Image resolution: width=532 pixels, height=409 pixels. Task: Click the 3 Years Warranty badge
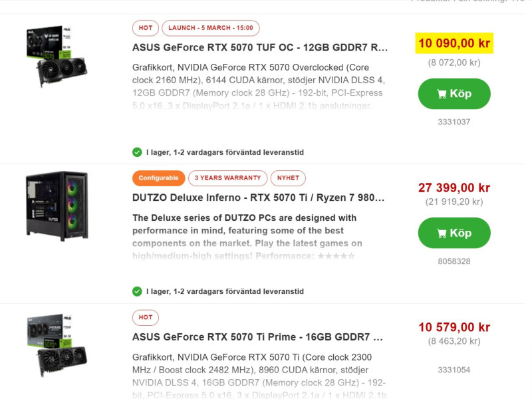227,178
